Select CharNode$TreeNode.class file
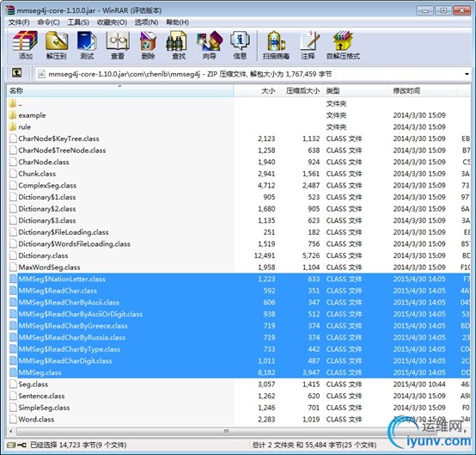Screen dimensions: 476x455 [62, 151]
